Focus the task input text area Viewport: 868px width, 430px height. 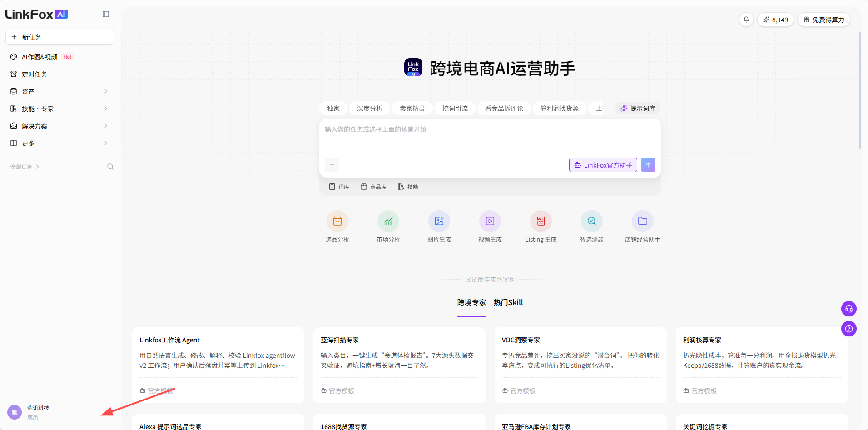[490, 138]
